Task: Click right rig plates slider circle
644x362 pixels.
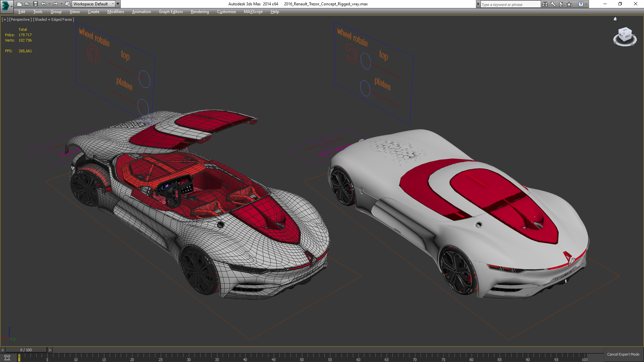Action: pyautogui.click(x=365, y=88)
